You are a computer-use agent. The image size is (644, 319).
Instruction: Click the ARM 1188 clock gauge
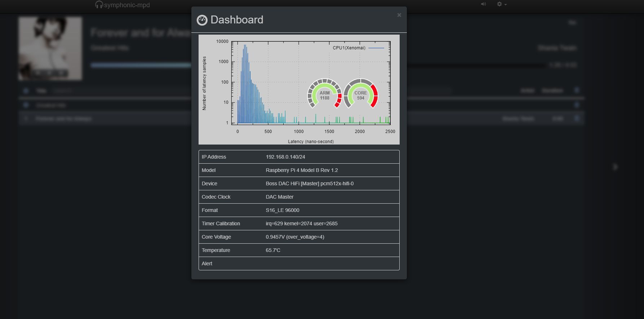(324, 94)
